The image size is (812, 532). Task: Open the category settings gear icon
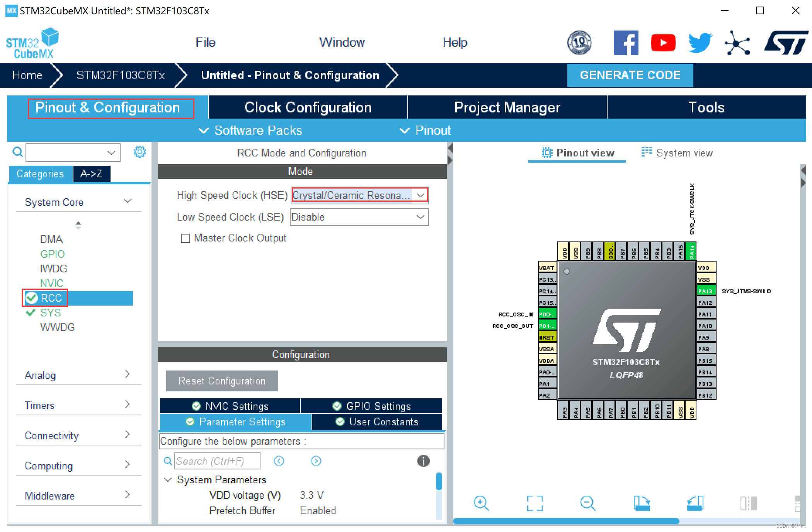140,152
